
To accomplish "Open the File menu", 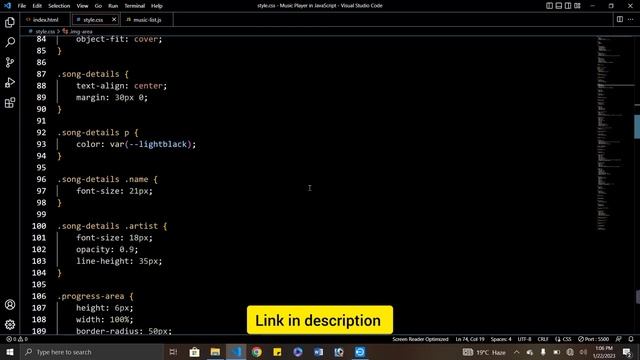I will (x=22, y=6).
